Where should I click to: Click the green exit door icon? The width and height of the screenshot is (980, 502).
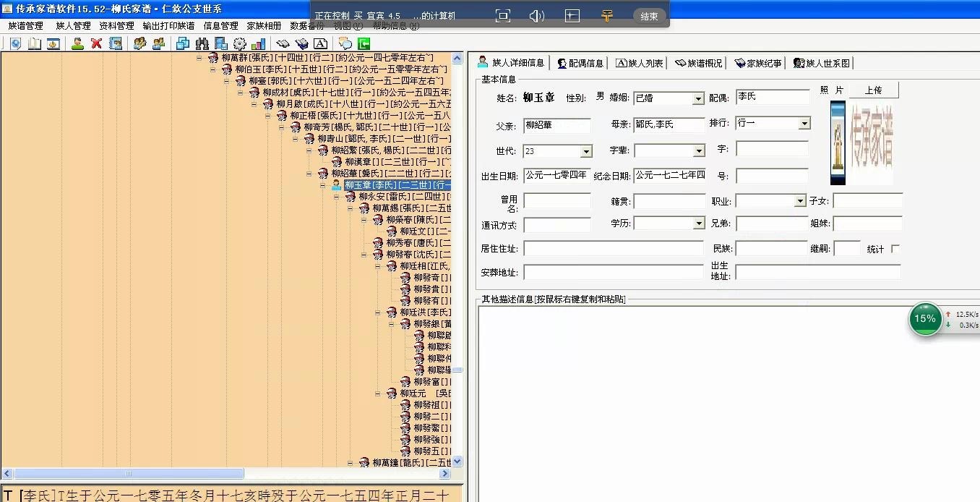364,43
